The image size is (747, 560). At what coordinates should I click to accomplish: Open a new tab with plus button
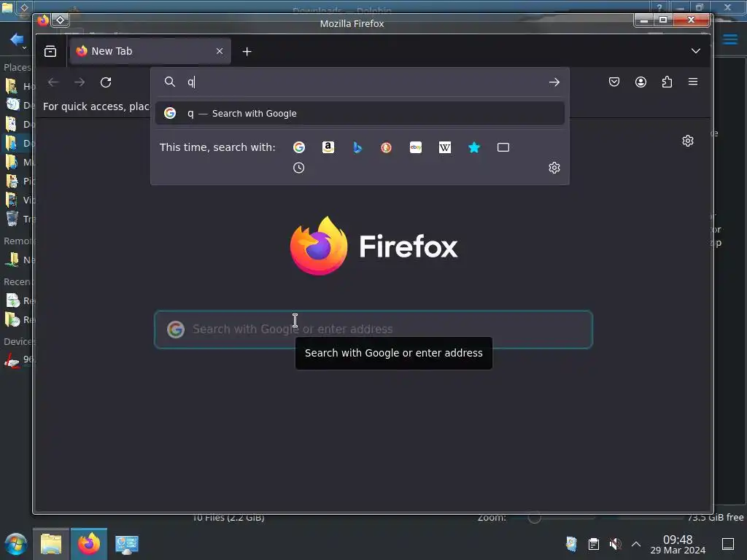(x=247, y=52)
